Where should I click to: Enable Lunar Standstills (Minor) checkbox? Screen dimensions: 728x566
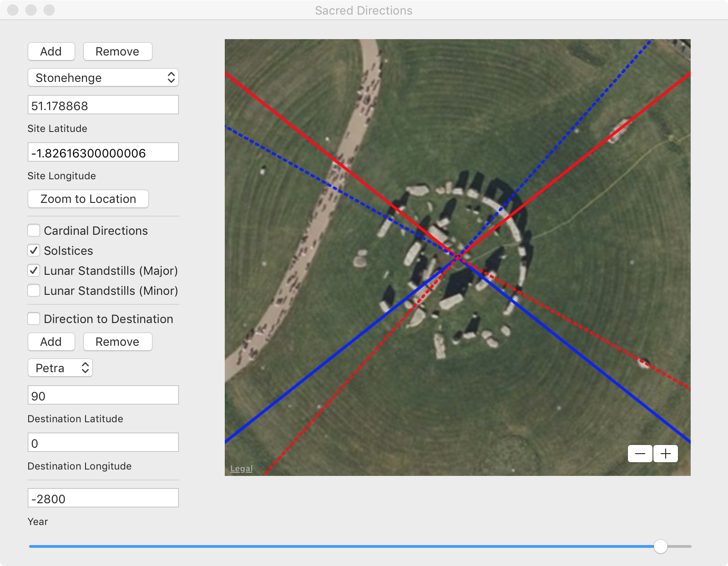(34, 291)
